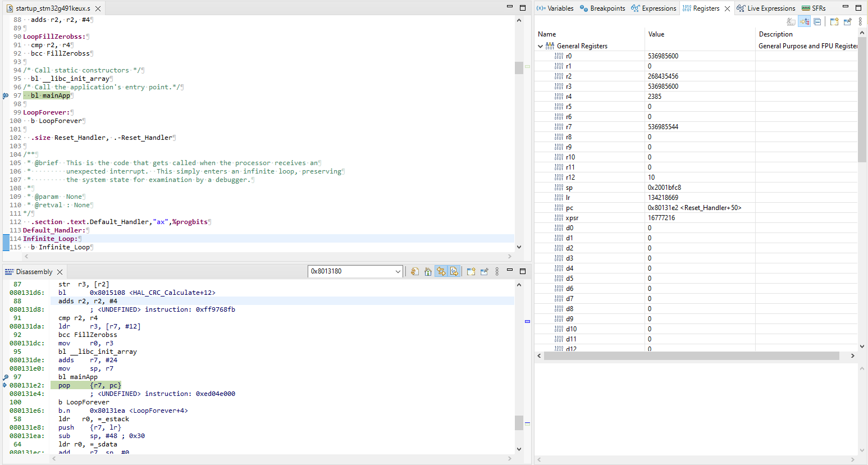Open the address combo box dropdown in Disassembly
This screenshot has width=868, height=465.
click(398, 271)
